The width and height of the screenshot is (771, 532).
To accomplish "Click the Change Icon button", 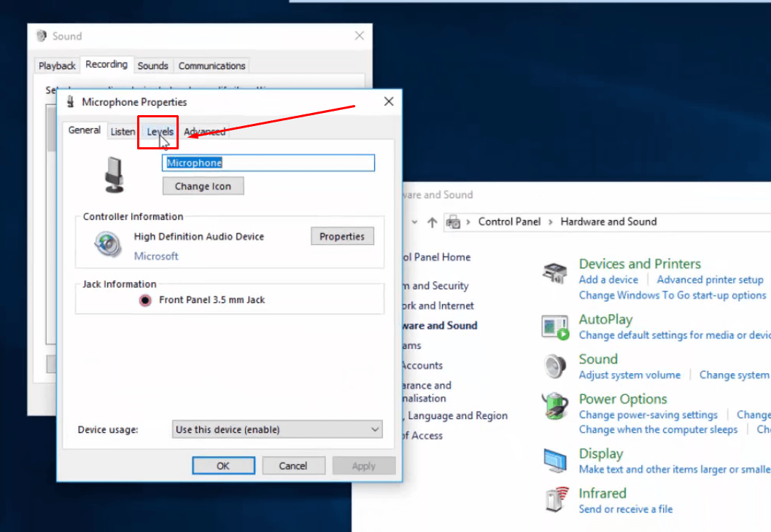I will tap(203, 186).
